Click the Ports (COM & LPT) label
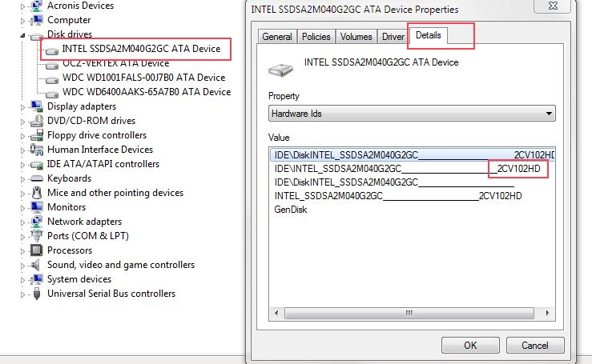592x364 pixels. point(88,236)
